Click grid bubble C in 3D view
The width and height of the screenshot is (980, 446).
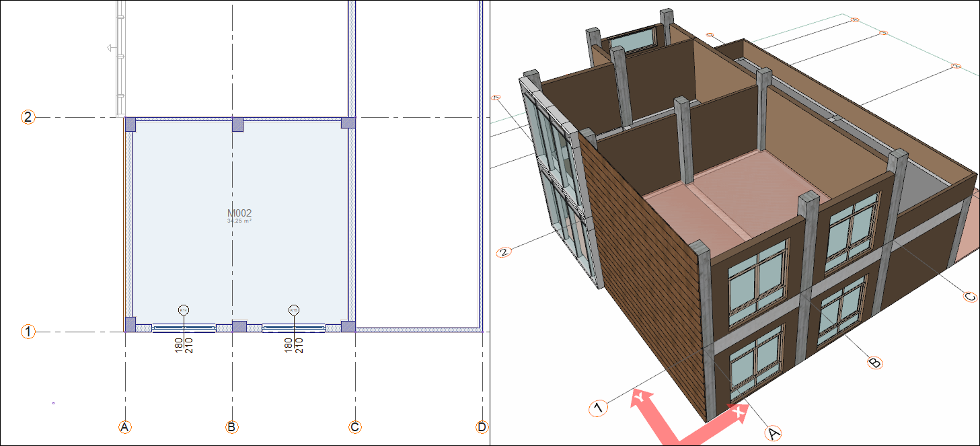click(969, 296)
